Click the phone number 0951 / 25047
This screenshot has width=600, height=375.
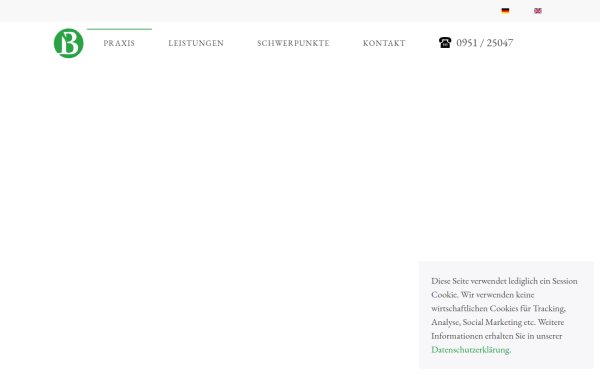[x=484, y=42]
